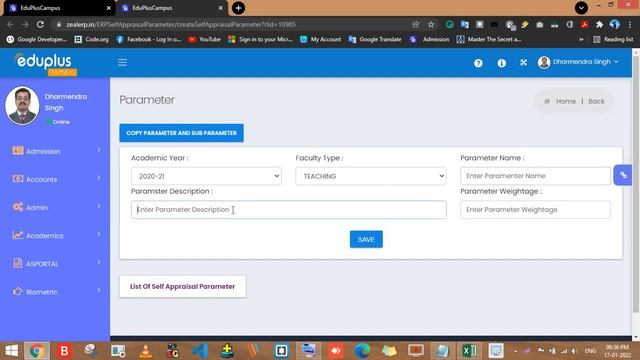Toggle fullscreen with the arrows icon
The width and height of the screenshot is (640, 360).
coord(524,62)
